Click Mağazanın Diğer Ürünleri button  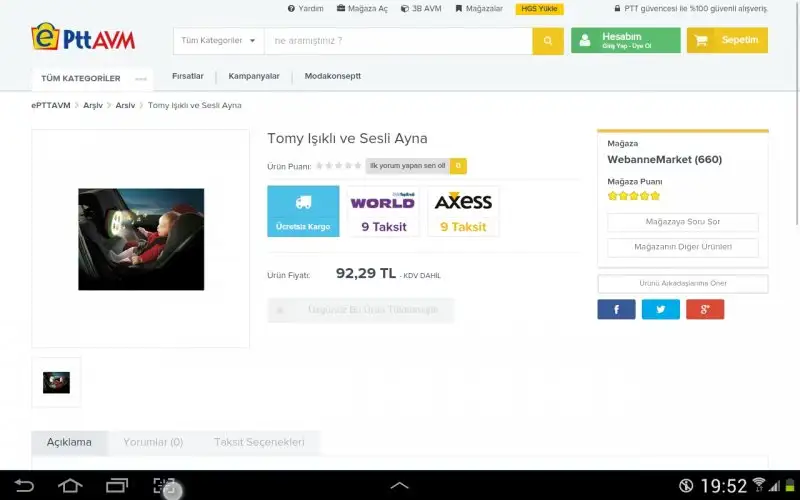683,247
